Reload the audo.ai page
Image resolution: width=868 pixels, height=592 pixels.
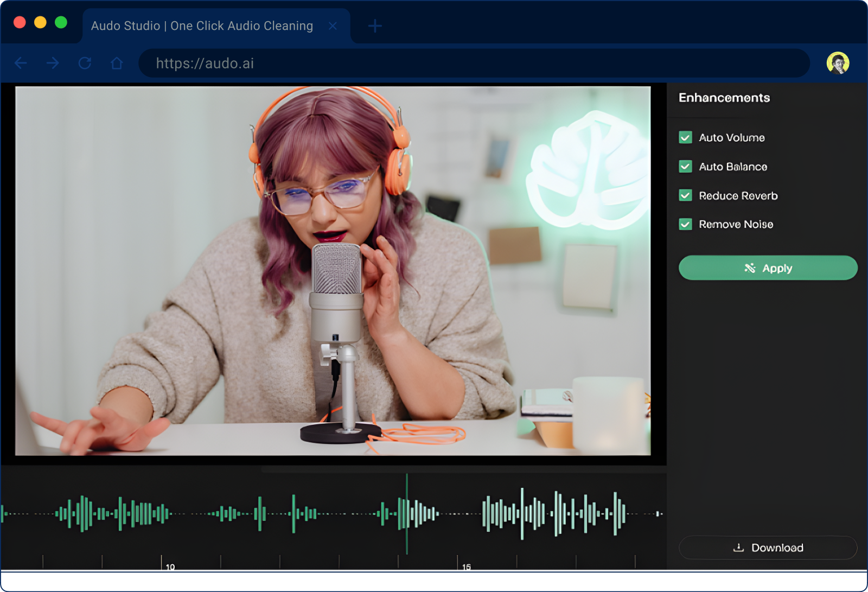[x=85, y=63]
